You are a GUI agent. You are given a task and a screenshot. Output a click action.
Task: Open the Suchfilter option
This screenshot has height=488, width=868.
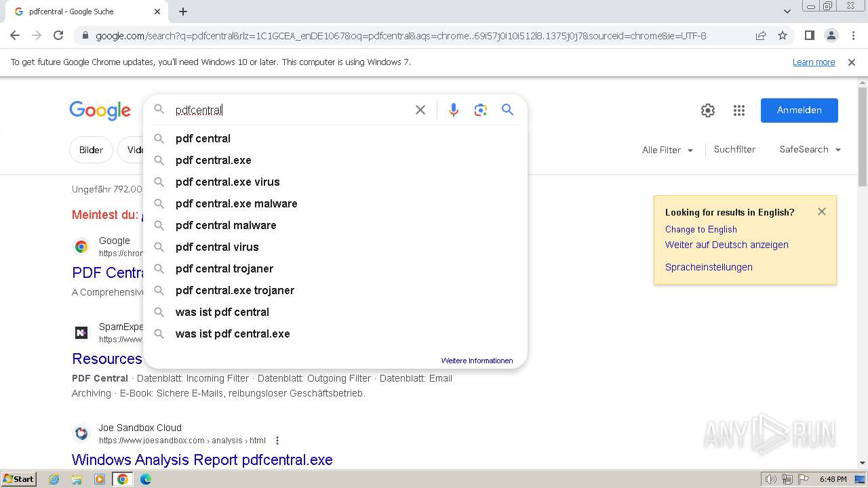(734, 150)
